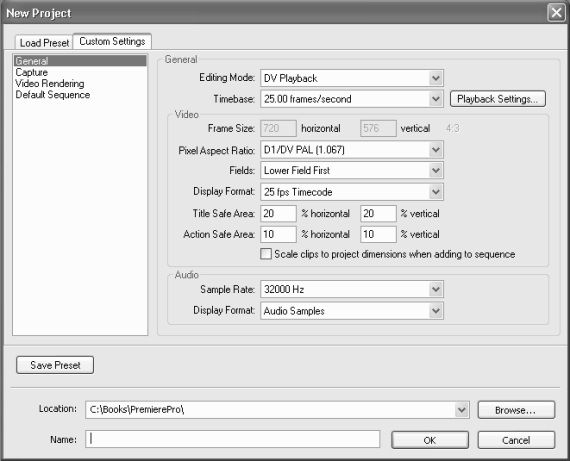Open the Capture settings category
The height and width of the screenshot is (461, 570).
pos(32,72)
